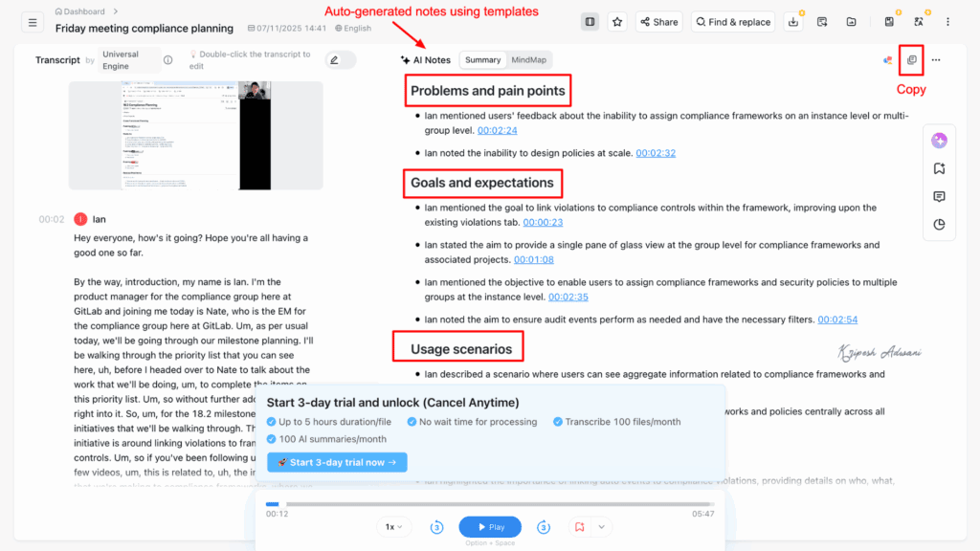Star this meeting as a favorite
Image resolution: width=980 pixels, height=551 pixels.
[x=617, y=22]
